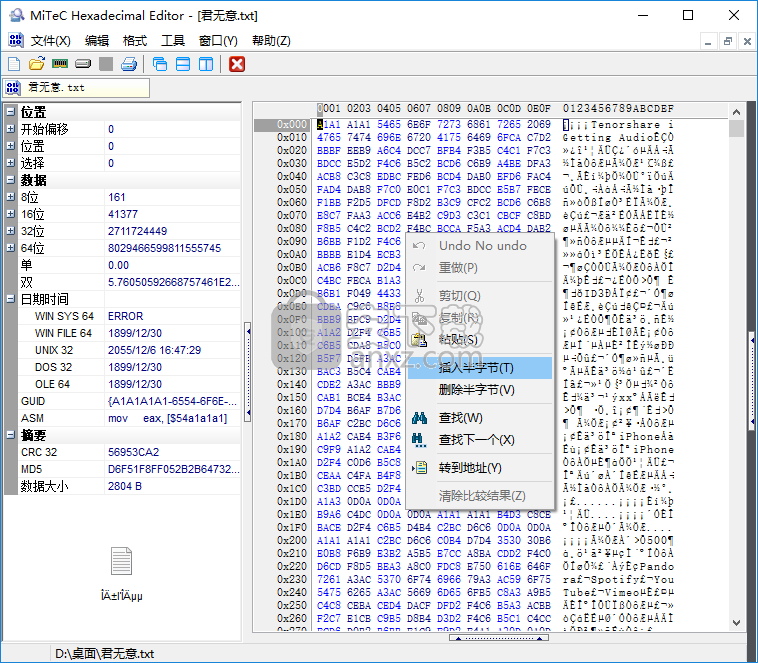This screenshot has height=663, width=758.
Task: Expand the 16位 value row
Action: pyautogui.click(x=11, y=214)
